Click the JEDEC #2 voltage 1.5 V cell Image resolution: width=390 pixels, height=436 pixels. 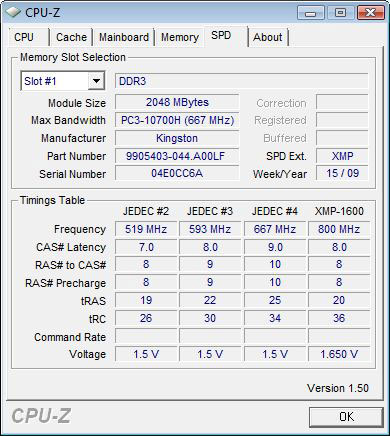[x=146, y=354]
